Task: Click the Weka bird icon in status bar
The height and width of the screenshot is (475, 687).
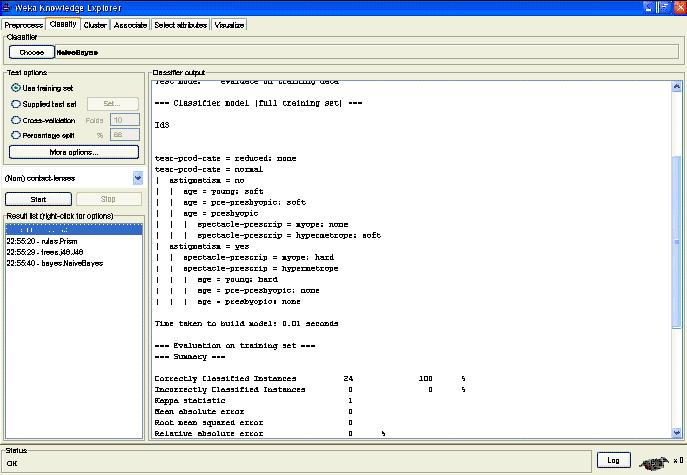Action: click(x=654, y=461)
